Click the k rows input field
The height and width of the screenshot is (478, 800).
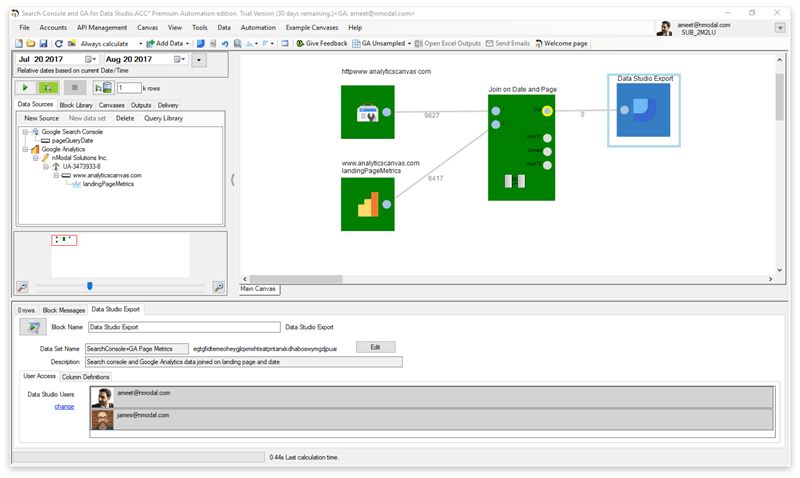129,88
